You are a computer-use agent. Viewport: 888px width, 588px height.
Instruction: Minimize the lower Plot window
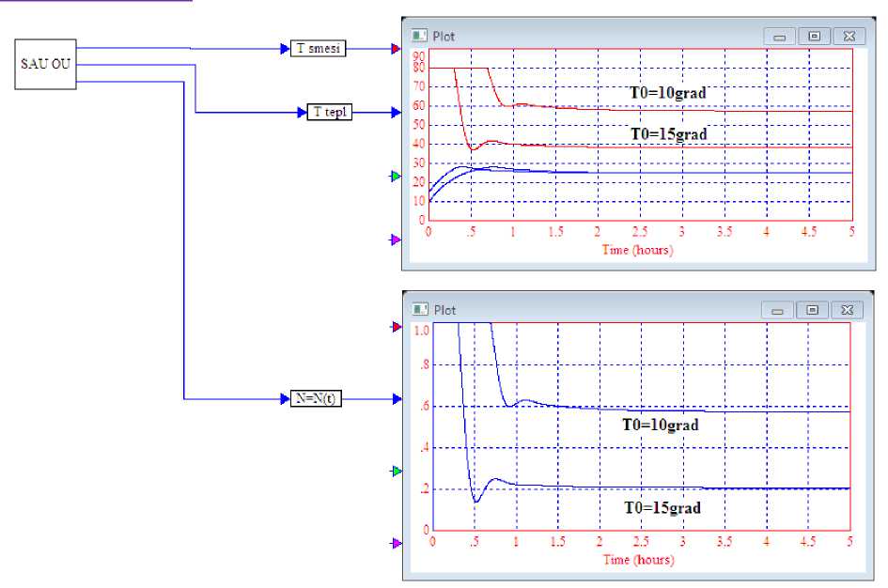point(777,310)
